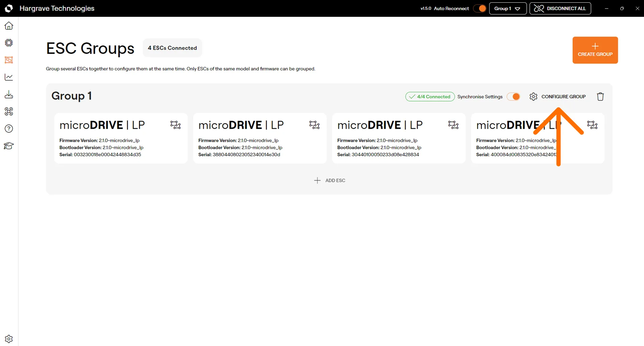The height and width of the screenshot is (346, 644).
Task: Delete Group 1 with trash icon
Action: click(600, 97)
